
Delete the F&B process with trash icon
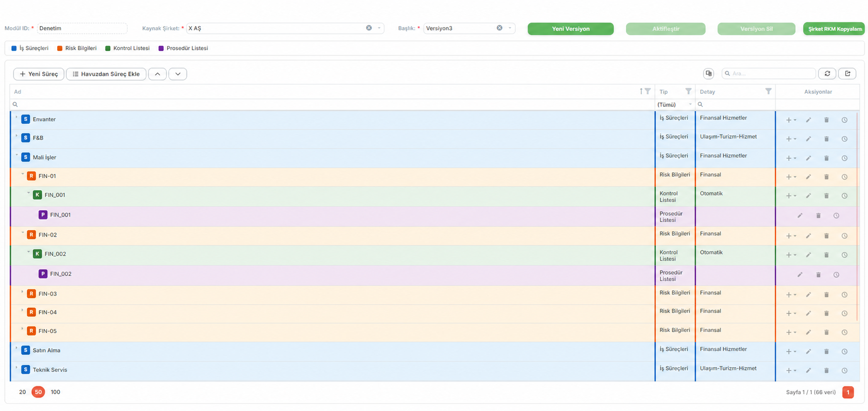pos(826,139)
